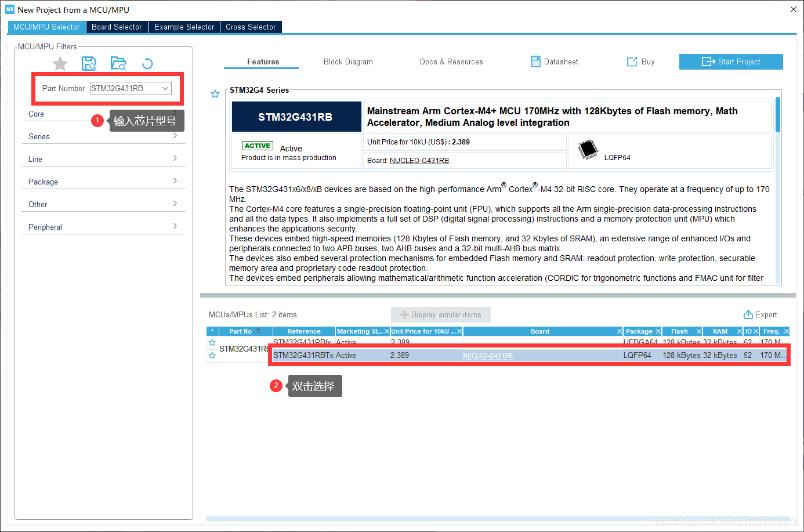Select the STM32G431RBTx reference cell
The image size is (804, 532).
(303, 355)
